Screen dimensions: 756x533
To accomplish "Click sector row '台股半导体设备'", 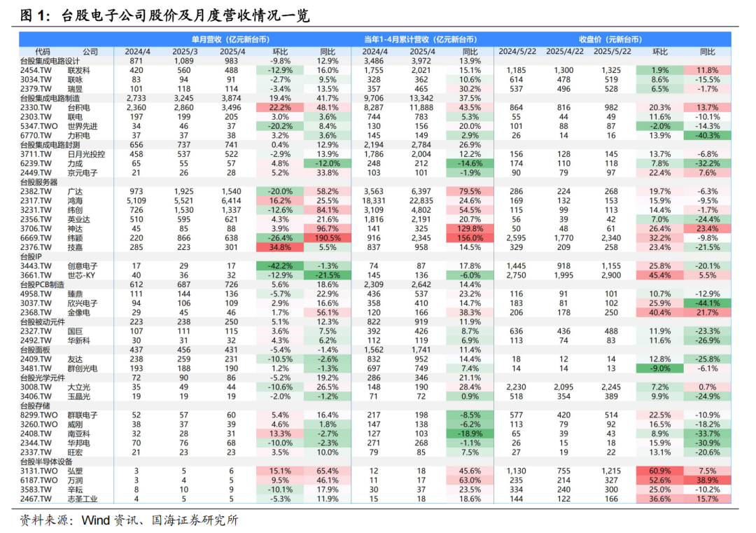I will click(375, 462).
